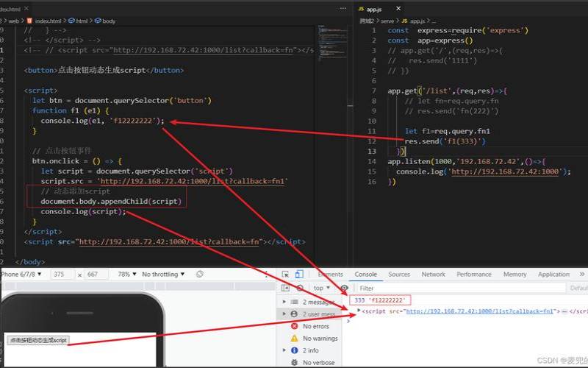Expand the '2 user messages' group
The height and width of the screenshot is (368, 588).
[284, 314]
